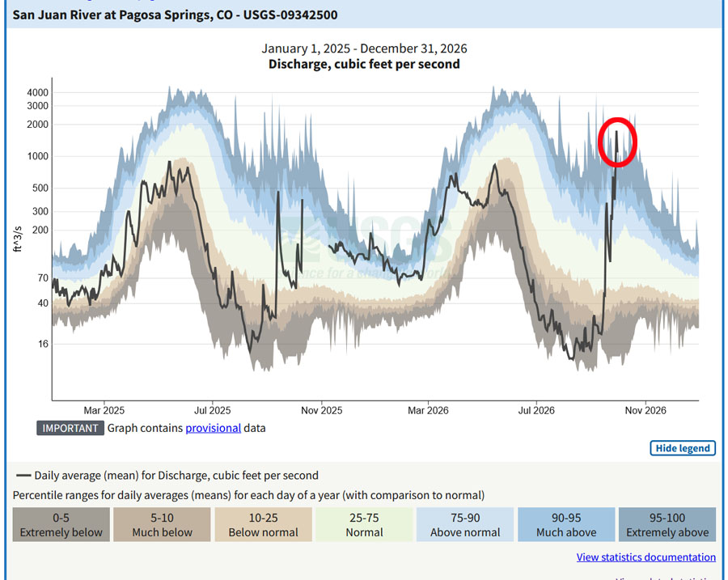
Task: Click the 70 y-axis tick label
Action: (x=43, y=278)
